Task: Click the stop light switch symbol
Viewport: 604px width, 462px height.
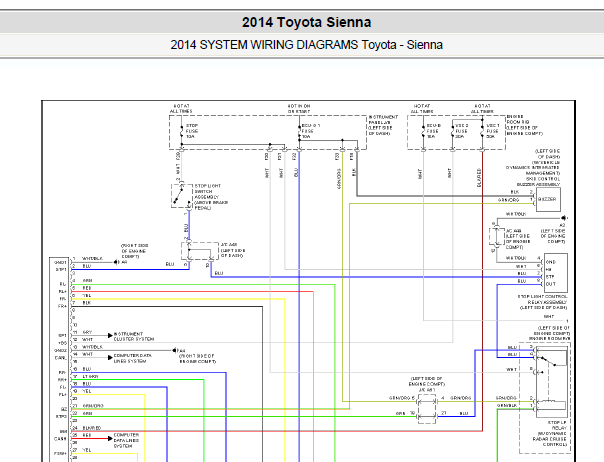Action: [x=180, y=195]
